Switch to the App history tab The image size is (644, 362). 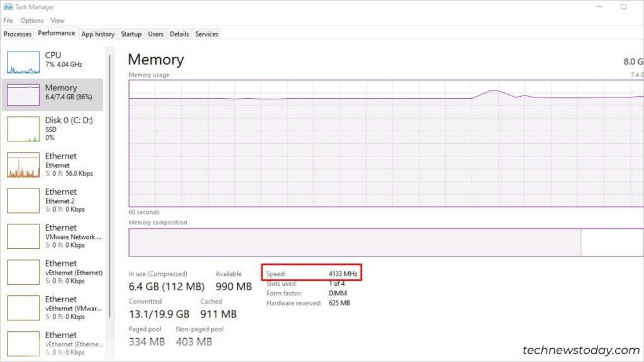click(x=97, y=34)
